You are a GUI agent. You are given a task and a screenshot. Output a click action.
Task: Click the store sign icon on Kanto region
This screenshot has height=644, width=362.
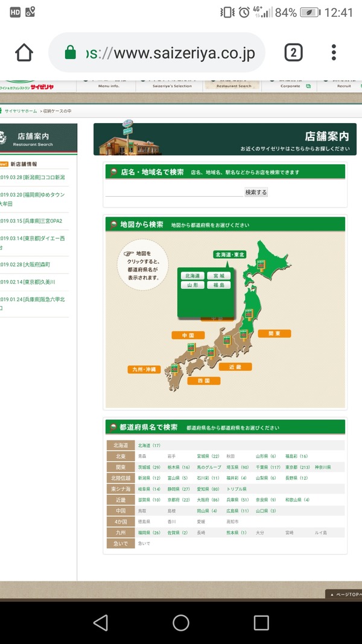click(x=244, y=334)
